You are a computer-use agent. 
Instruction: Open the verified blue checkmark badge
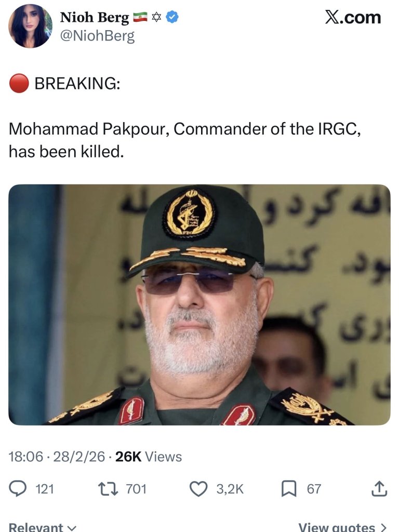[172, 17]
